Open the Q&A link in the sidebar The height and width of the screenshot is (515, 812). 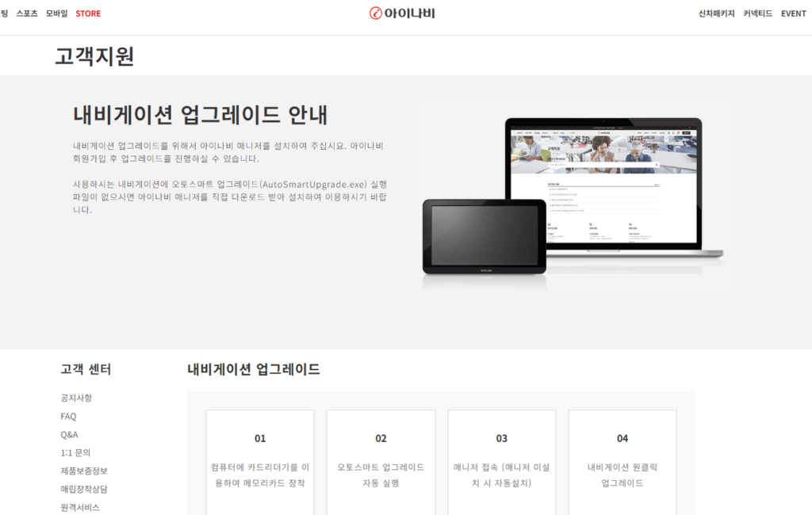coord(70,434)
